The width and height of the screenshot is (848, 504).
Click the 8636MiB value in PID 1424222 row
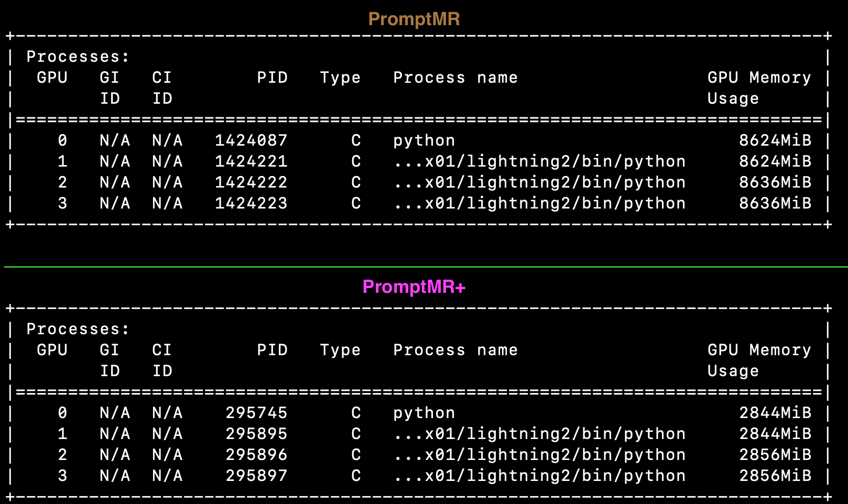pos(775,182)
